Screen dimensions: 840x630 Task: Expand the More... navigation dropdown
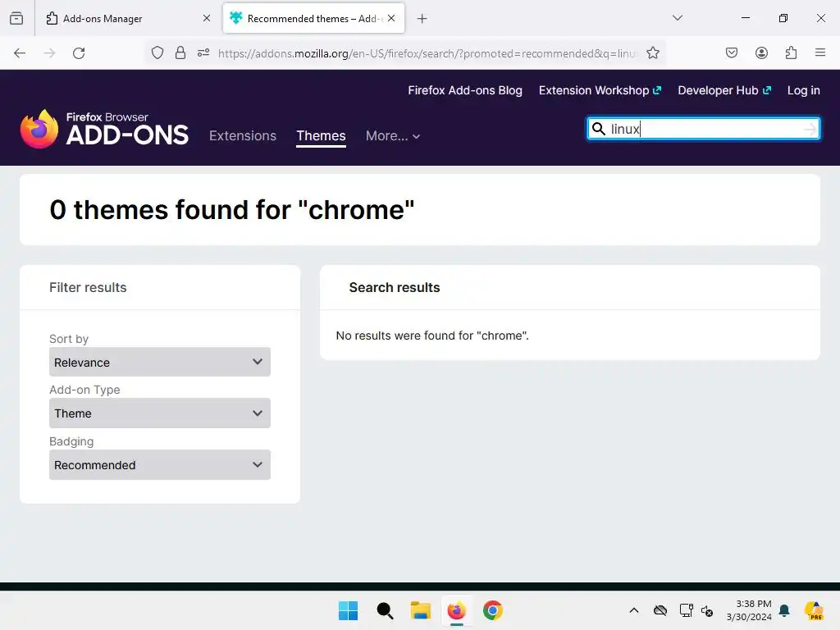click(393, 136)
